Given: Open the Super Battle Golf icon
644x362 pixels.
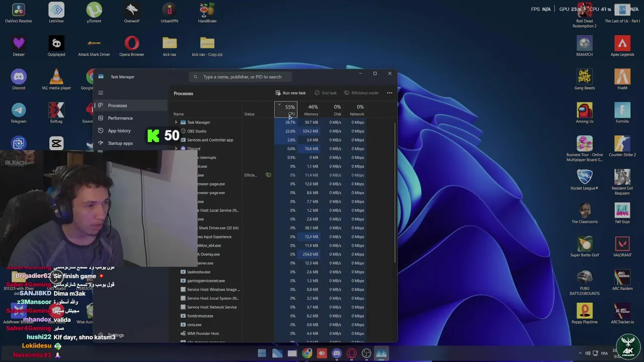Looking at the screenshot, I should (x=585, y=247).
